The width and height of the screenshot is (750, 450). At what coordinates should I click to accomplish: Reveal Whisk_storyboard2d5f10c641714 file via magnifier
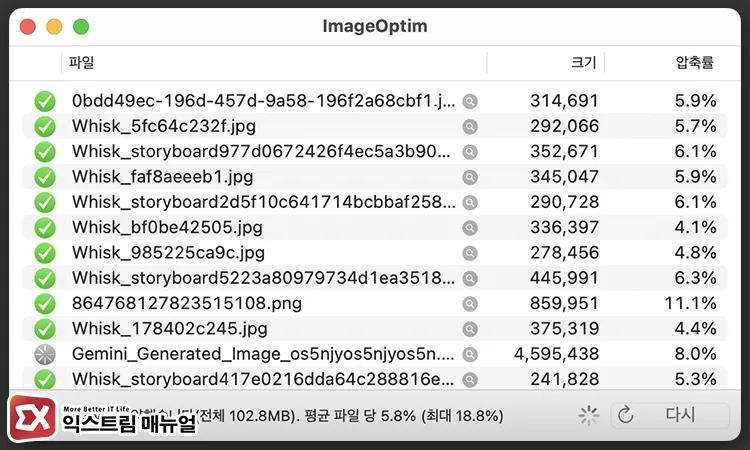coord(470,203)
